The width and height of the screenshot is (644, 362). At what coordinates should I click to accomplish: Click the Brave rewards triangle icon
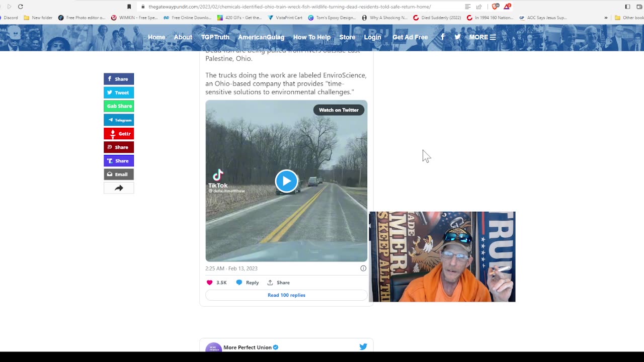[507, 7]
